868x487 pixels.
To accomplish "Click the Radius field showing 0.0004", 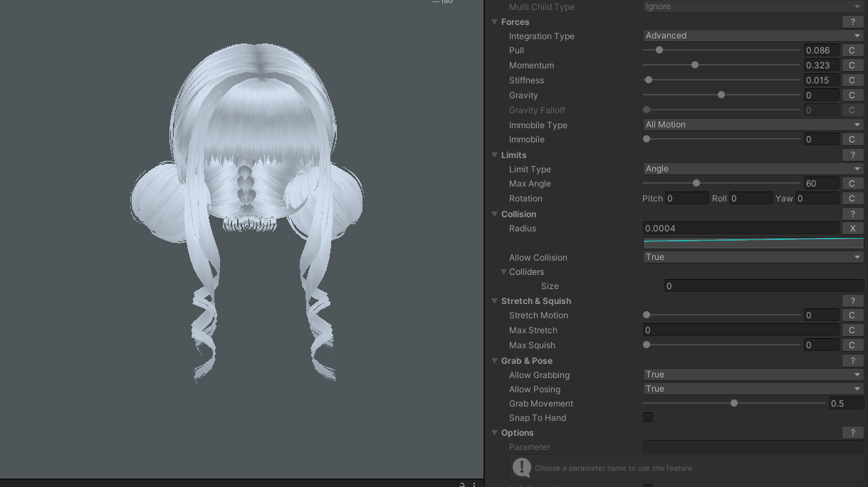I will click(741, 229).
